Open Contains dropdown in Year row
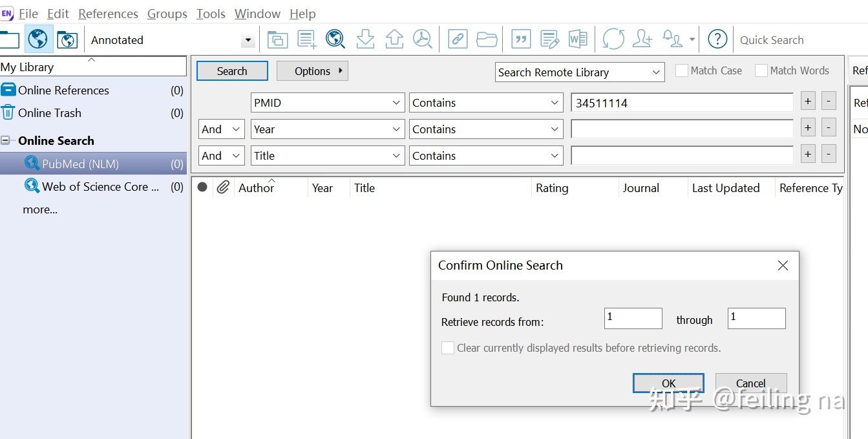 (x=486, y=129)
